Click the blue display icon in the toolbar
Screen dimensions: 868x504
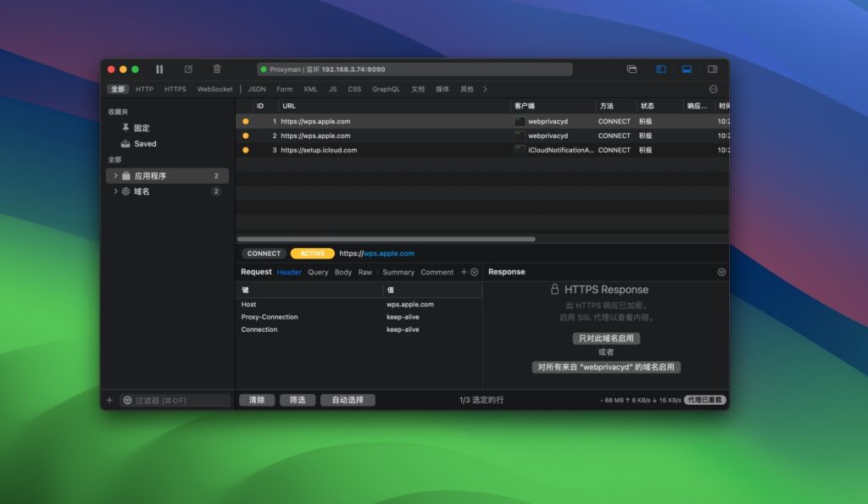[x=685, y=69]
